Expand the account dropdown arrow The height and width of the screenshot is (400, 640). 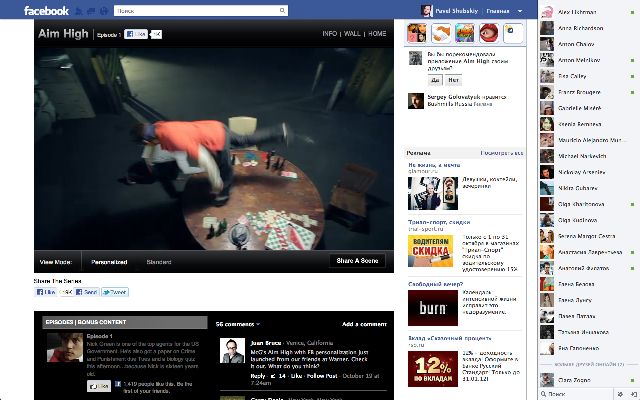pos(520,11)
